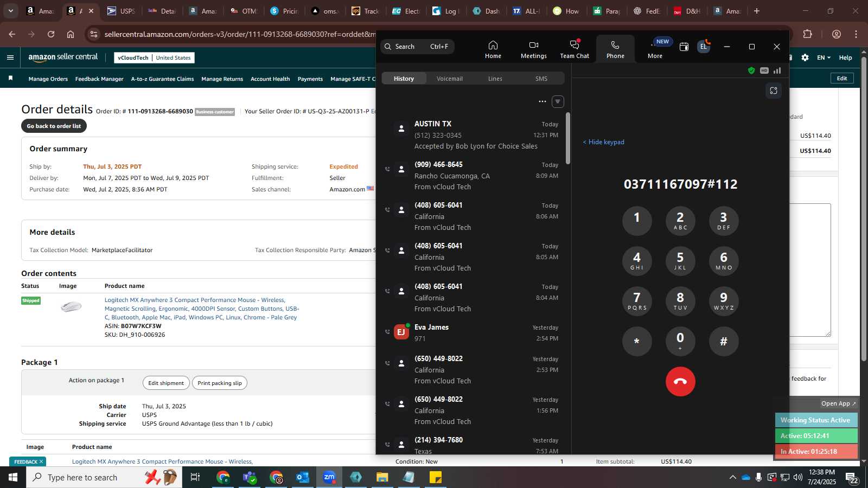Screen dimensions: 868x488
Task: Open Manage Orders menu
Action: 48,79
